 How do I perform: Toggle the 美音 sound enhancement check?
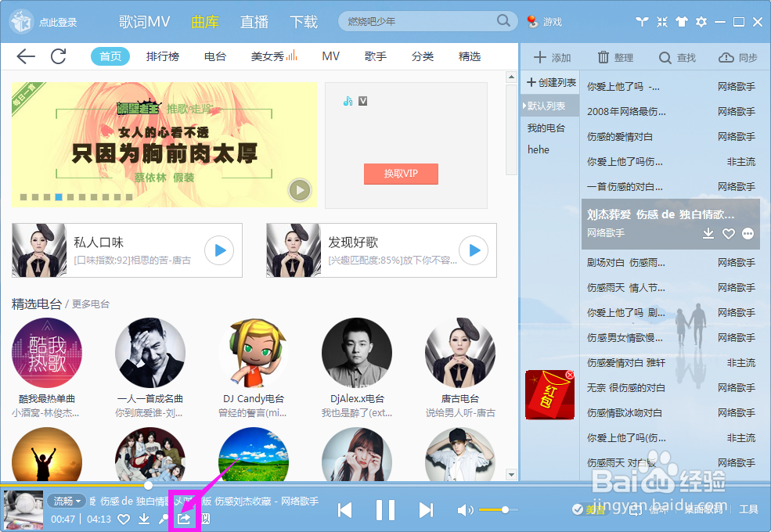(578, 509)
